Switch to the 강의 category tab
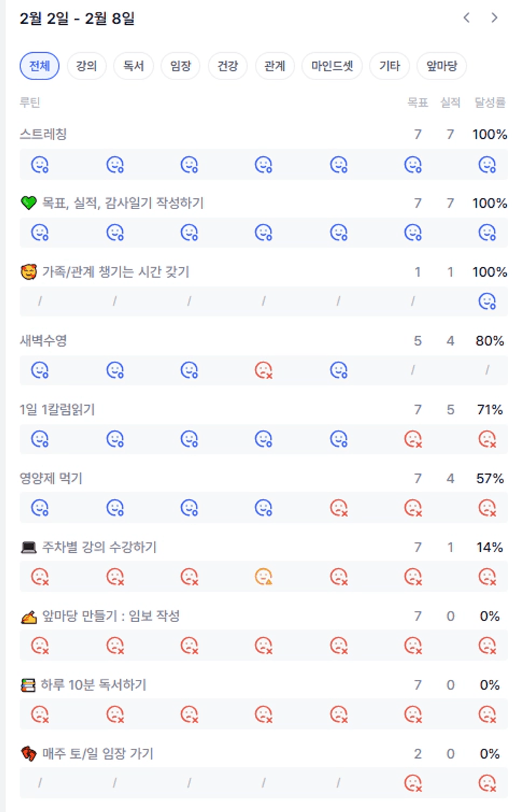Screen dimensions: 513x812 (x=86, y=66)
